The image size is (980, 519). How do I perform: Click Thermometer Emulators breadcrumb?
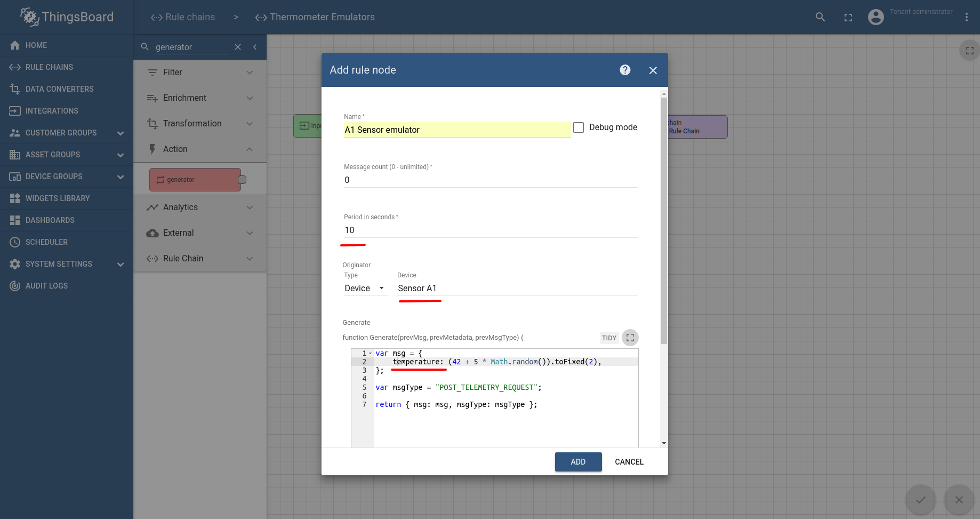pos(315,17)
